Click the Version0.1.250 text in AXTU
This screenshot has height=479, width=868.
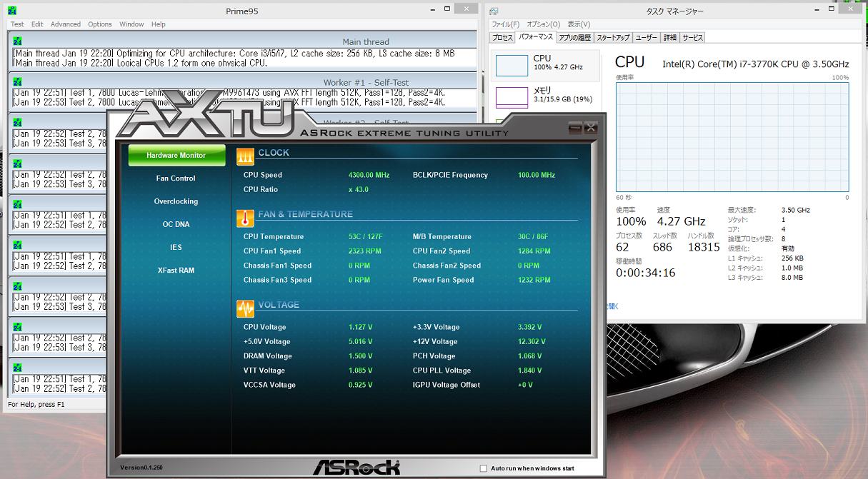click(x=141, y=468)
